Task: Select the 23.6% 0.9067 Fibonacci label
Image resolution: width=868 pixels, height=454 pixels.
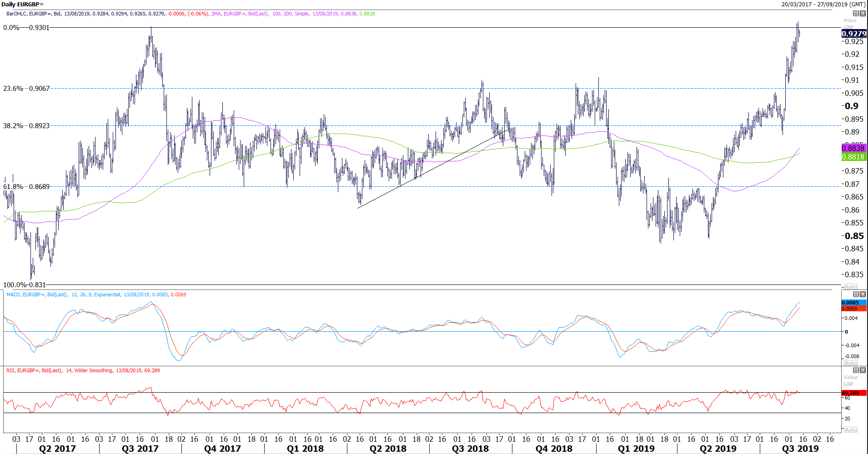Action: click(26, 89)
